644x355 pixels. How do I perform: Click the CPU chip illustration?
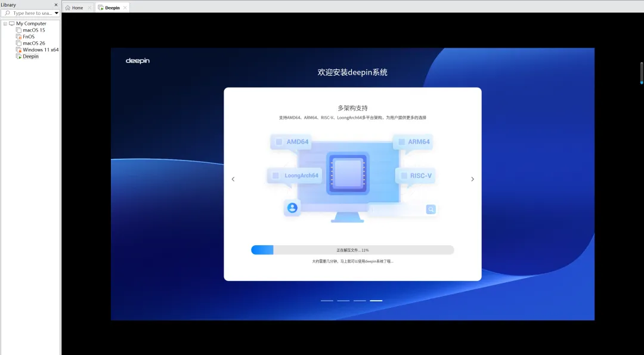[348, 174]
